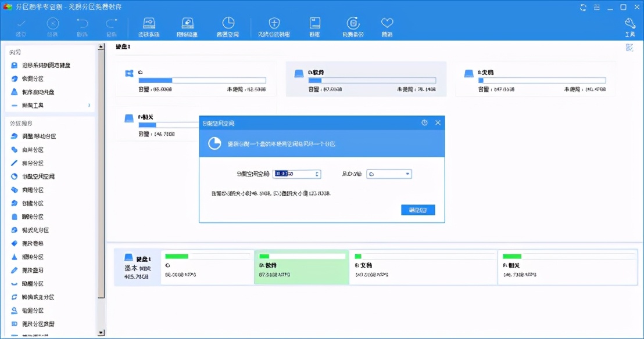Viewport: 644px width, 339px height.
Task: Select highlighted D: block in disk map
Action: click(x=302, y=267)
